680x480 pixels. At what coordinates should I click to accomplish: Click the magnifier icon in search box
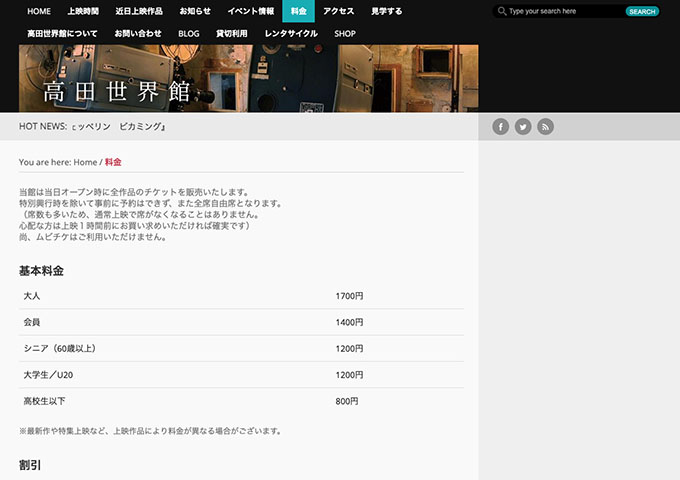click(x=500, y=11)
